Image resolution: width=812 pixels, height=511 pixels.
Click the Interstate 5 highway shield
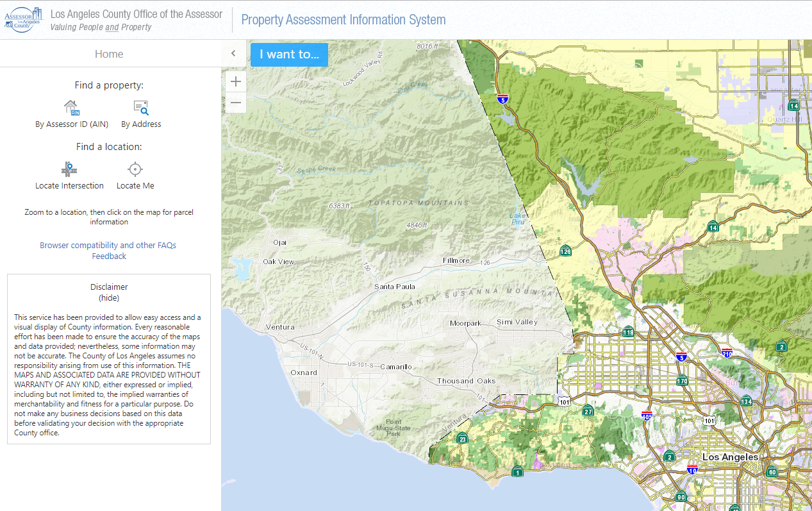coord(503,99)
